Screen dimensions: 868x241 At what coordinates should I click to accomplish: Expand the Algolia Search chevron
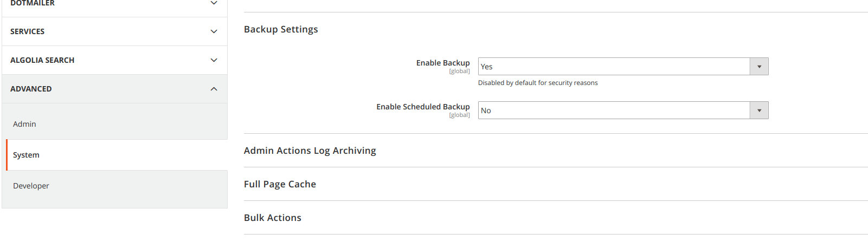point(214,60)
